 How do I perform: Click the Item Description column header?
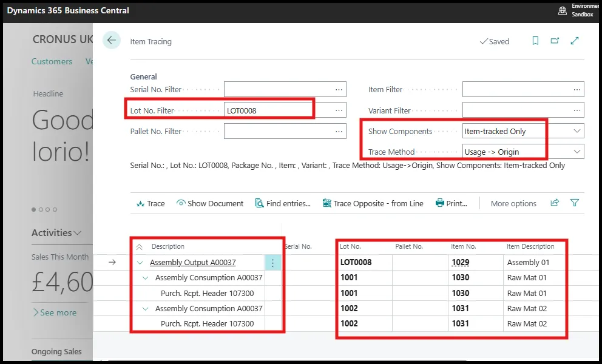(x=530, y=246)
